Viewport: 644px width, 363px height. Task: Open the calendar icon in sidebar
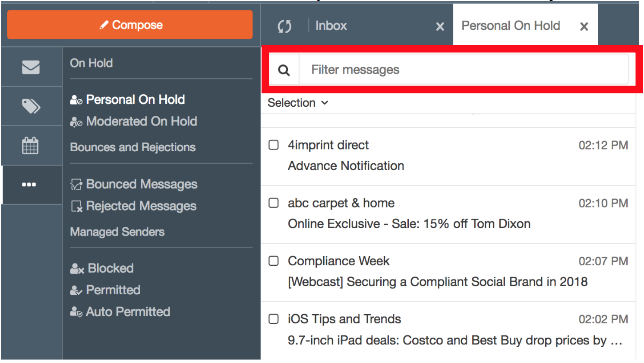[30, 146]
